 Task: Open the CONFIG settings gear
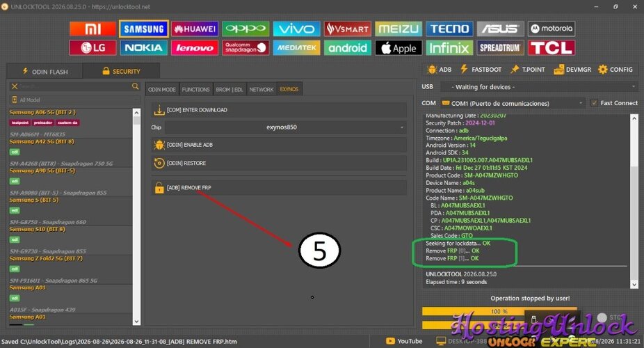coord(615,70)
